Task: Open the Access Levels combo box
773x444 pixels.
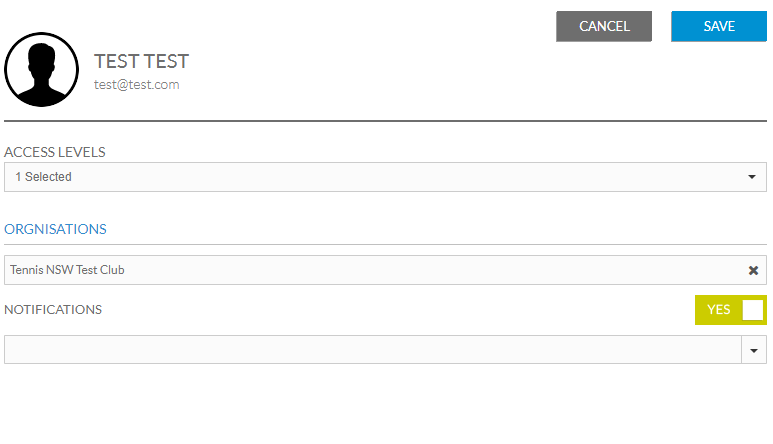Action: (x=386, y=177)
